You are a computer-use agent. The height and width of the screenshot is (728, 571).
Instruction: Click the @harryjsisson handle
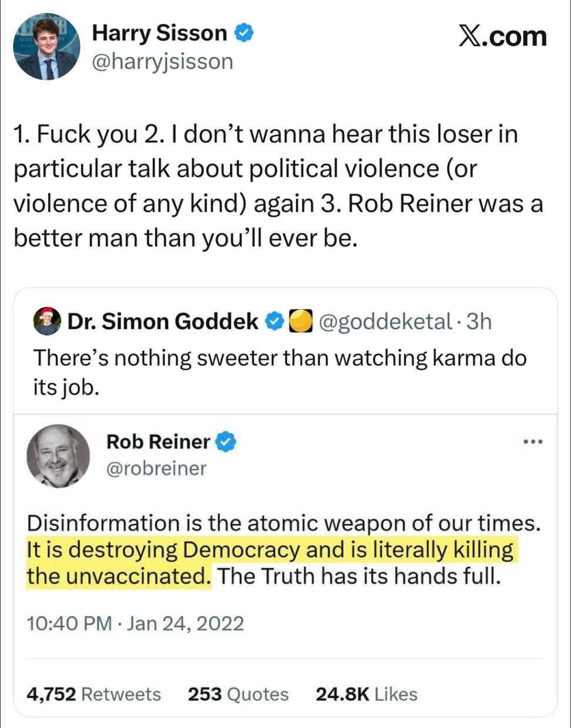coord(162,61)
